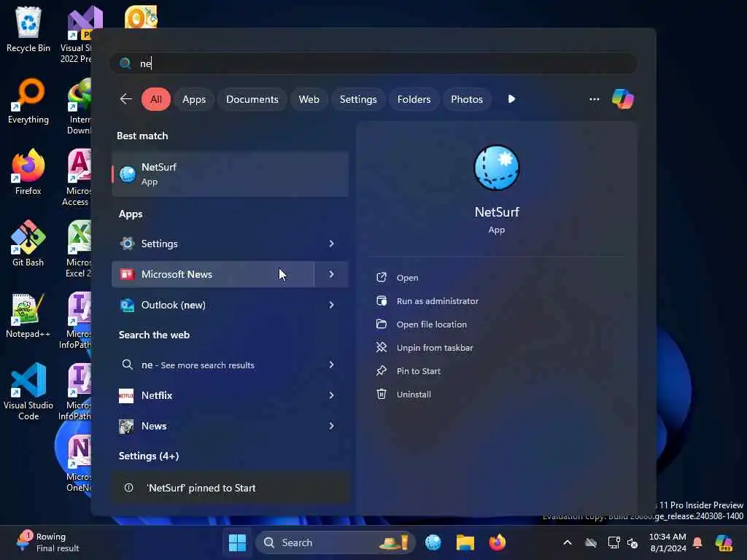
Task: Expand Settings result chevron
Action: coord(331,244)
